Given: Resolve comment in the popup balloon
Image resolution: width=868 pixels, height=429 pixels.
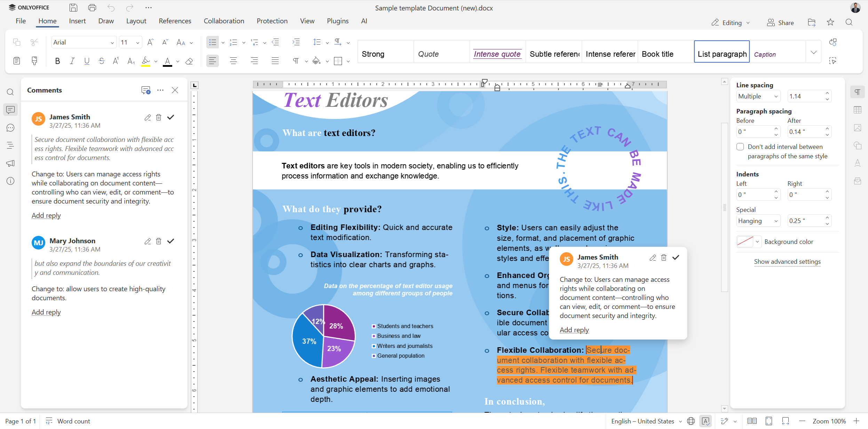Looking at the screenshot, I should 676,257.
